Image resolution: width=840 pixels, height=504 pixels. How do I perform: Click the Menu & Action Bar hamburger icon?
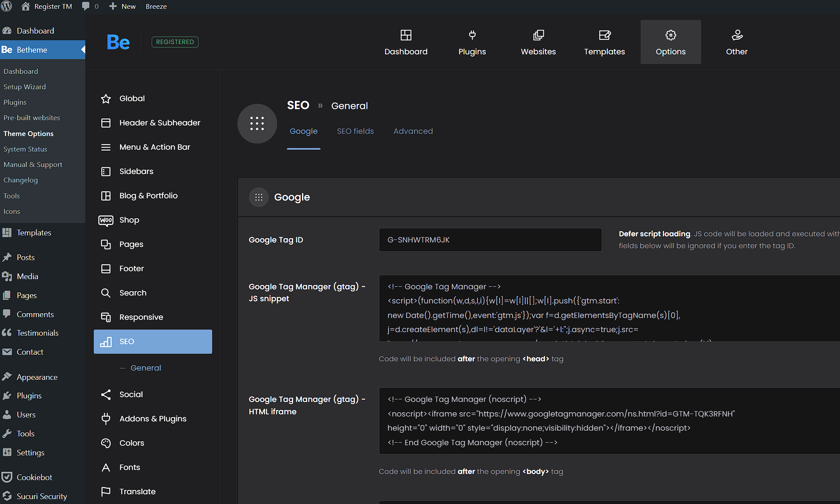(x=106, y=147)
